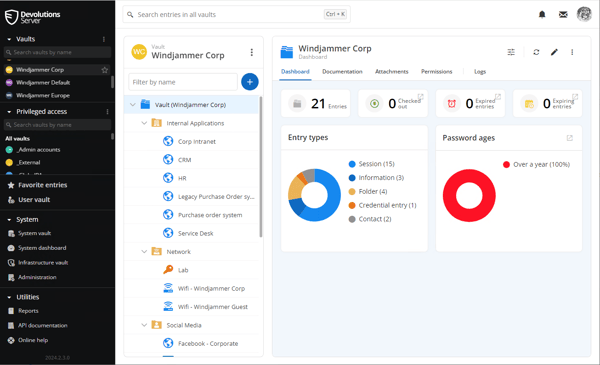Click Session (15) blue legend swatch
Image resolution: width=600 pixels, height=365 pixels.
352,164
